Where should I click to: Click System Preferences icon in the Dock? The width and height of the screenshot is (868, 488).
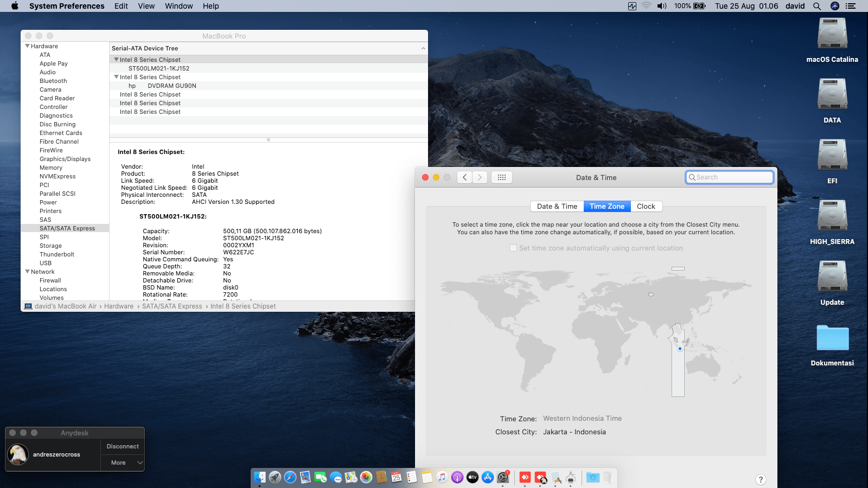[503, 477]
